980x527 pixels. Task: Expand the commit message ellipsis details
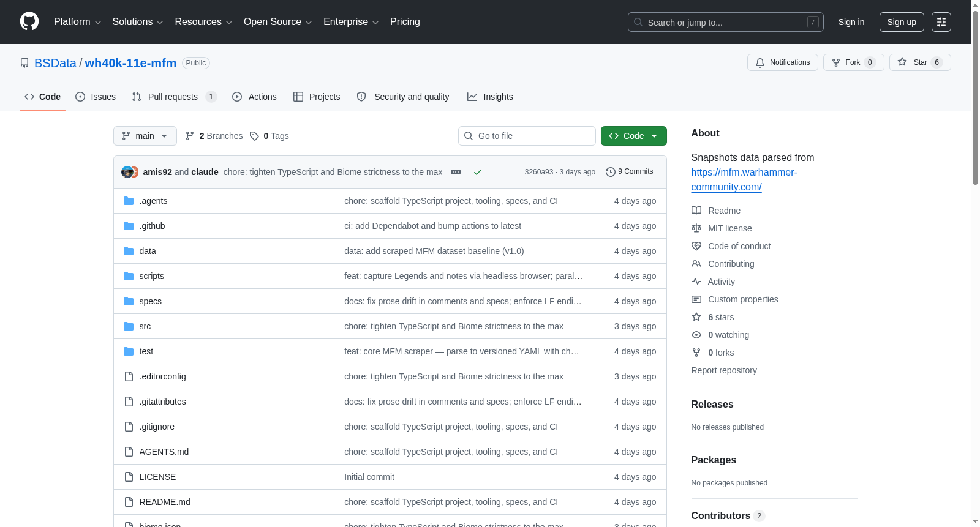click(x=456, y=172)
